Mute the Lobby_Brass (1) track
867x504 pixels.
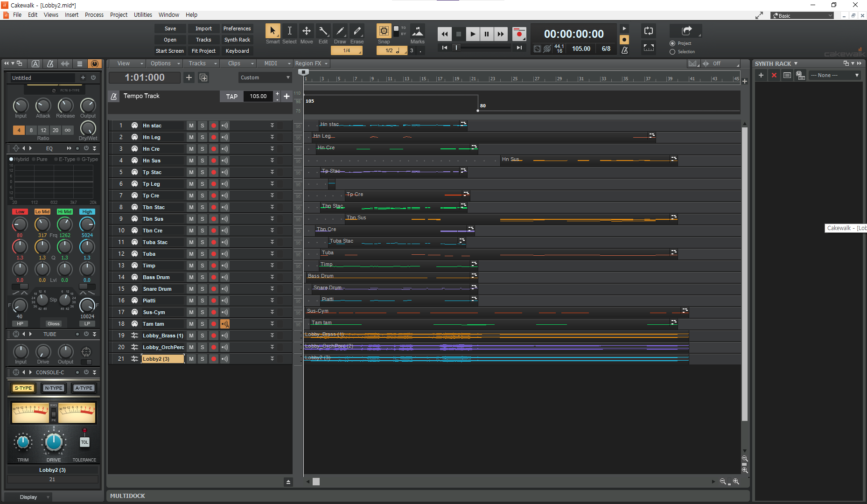click(191, 336)
